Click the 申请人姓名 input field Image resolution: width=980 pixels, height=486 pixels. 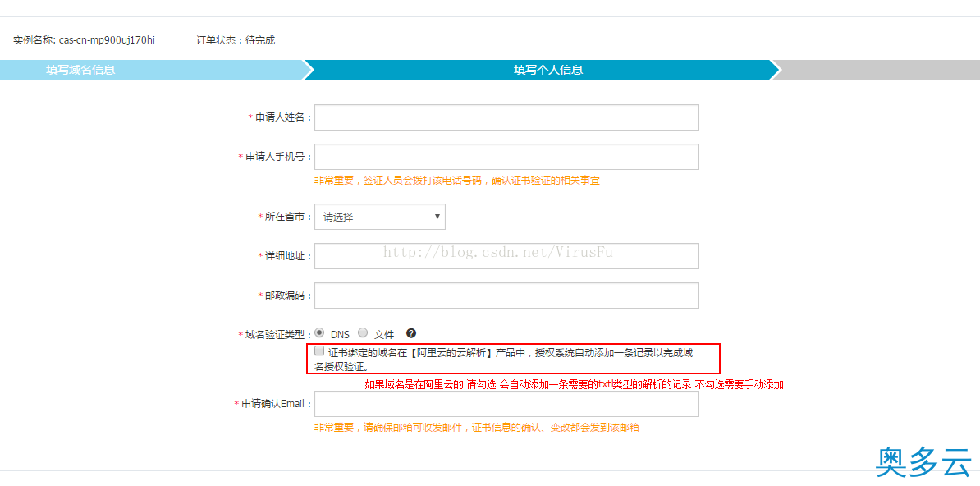coord(506,117)
